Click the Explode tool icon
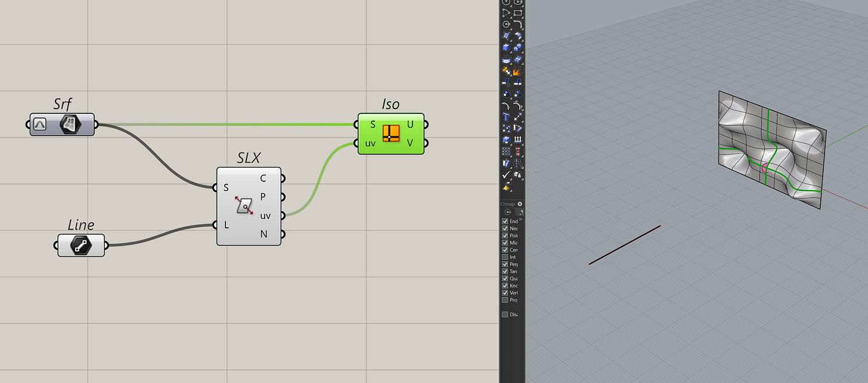The height and width of the screenshot is (383, 868). click(518, 70)
